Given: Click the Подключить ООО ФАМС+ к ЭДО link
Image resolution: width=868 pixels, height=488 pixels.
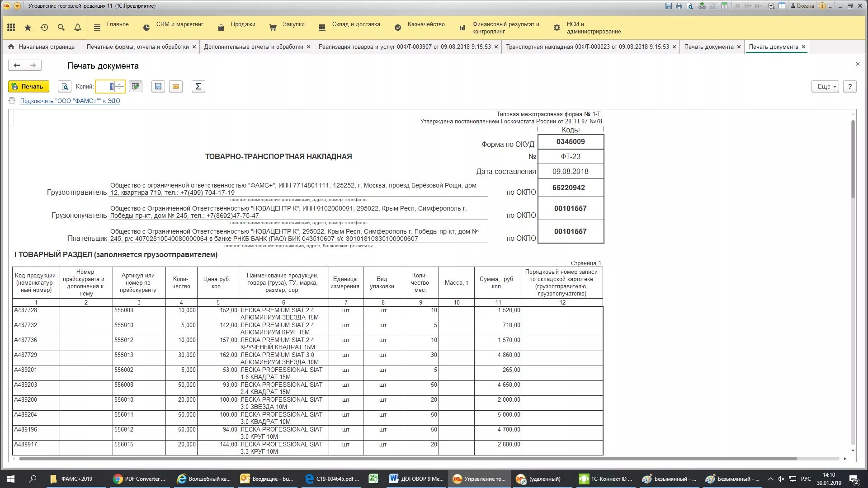Looking at the screenshot, I should [70, 101].
